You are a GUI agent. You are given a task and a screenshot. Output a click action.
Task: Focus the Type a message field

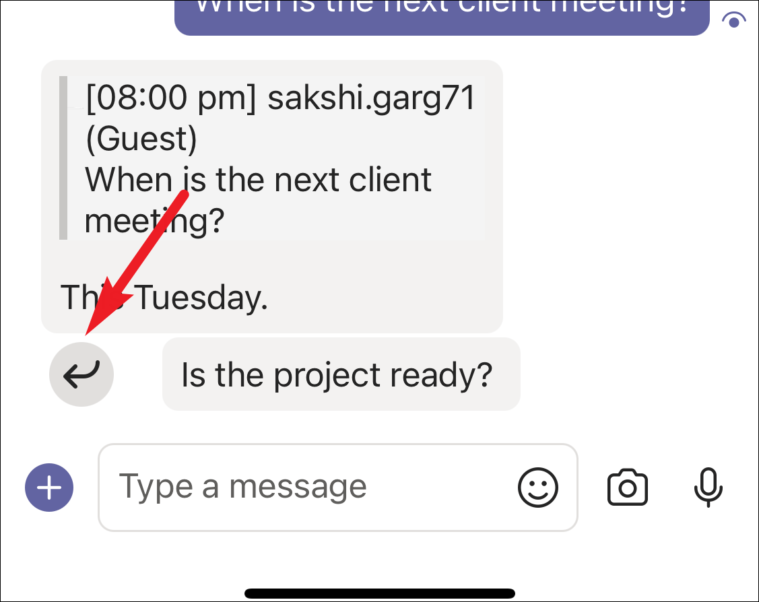(x=338, y=487)
